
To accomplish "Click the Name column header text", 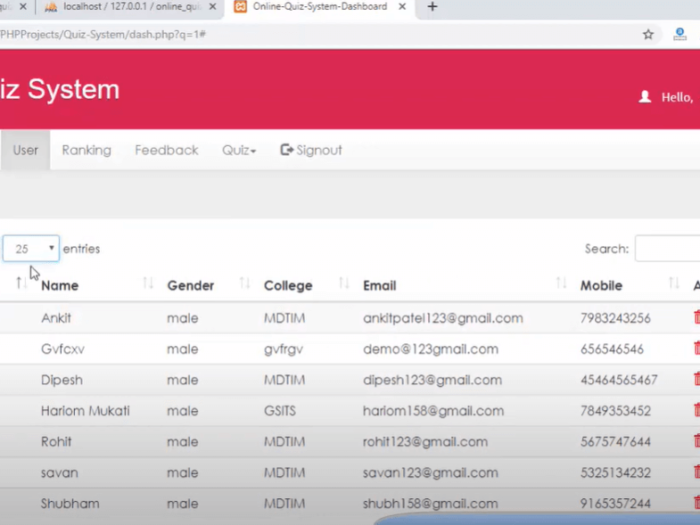I will tap(60, 286).
